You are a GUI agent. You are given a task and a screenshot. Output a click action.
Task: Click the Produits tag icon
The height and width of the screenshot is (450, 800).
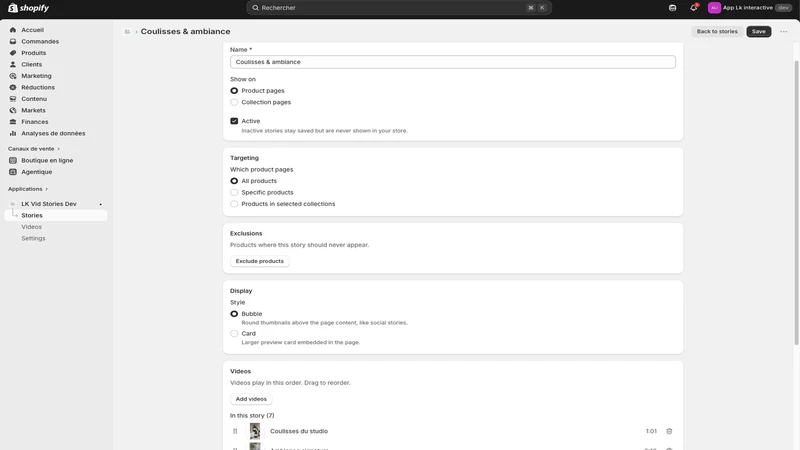coord(13,53)
